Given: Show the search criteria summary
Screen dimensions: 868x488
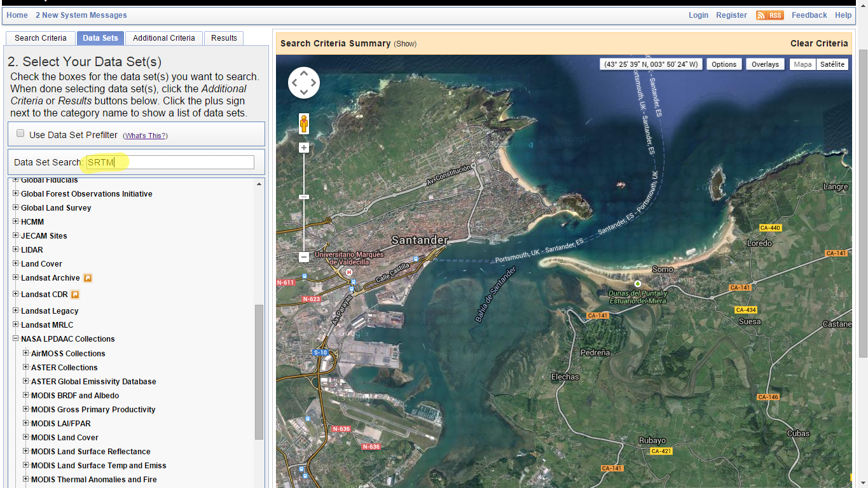Looking at the screenshot, I should click(x=405, y=44).
